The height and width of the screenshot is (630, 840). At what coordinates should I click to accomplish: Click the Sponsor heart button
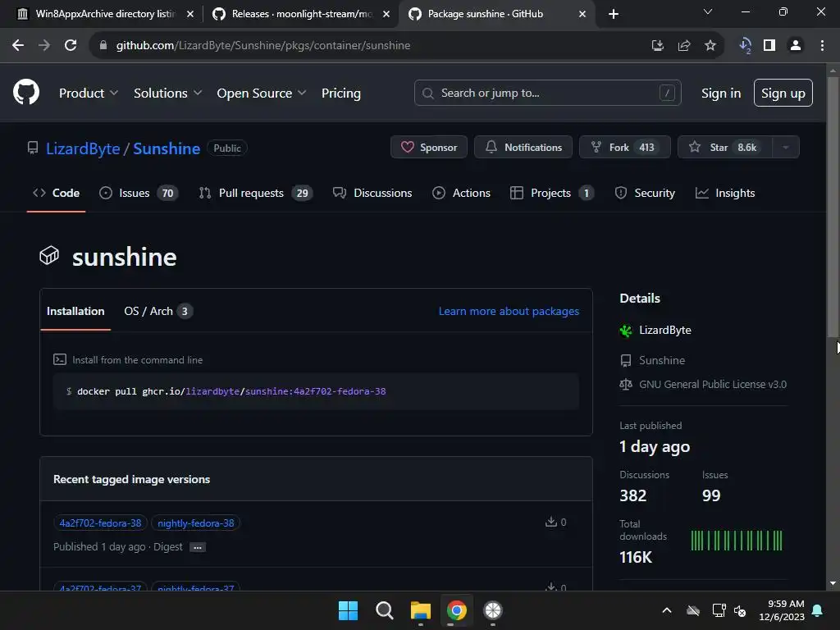tap(429, 148)
